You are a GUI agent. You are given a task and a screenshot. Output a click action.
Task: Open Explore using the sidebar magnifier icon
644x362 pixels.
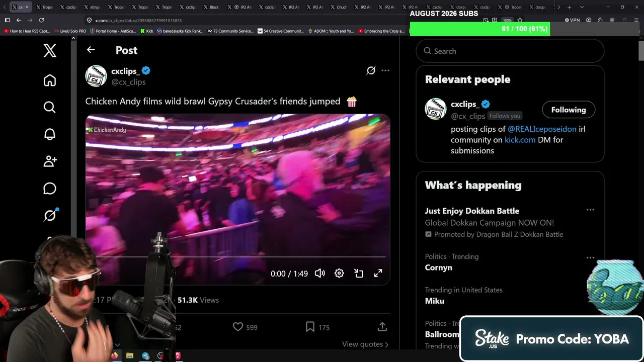49,107
